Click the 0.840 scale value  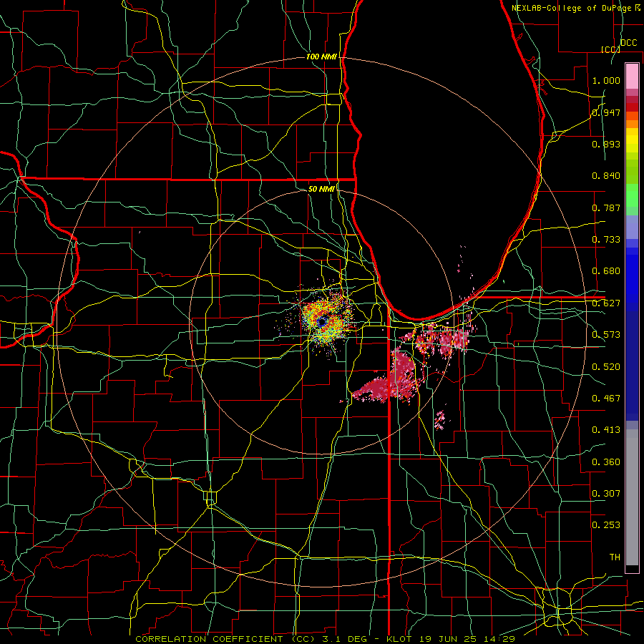(606, 176)
